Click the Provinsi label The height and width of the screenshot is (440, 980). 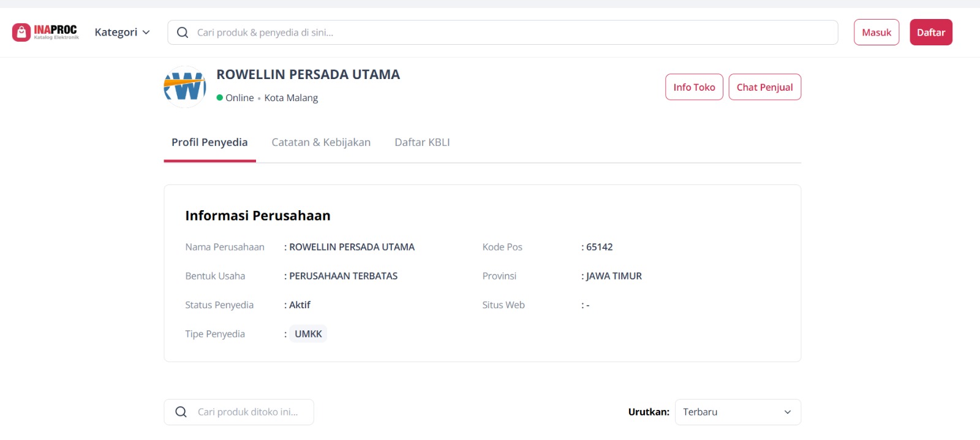(x=499, y=276)
